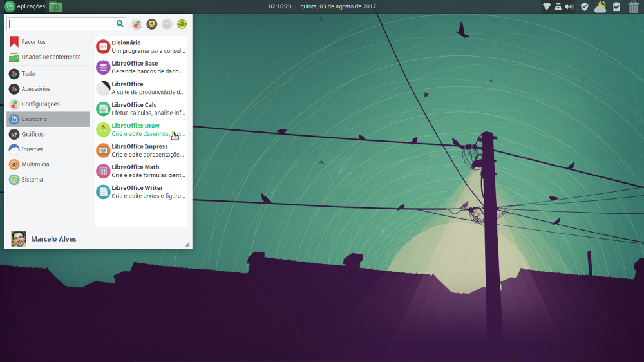Image resolution: width=644 pixels, height=362 pixels.
Task: Open the weather moon-cloud panel icon
Action: [x=600, y=6]
